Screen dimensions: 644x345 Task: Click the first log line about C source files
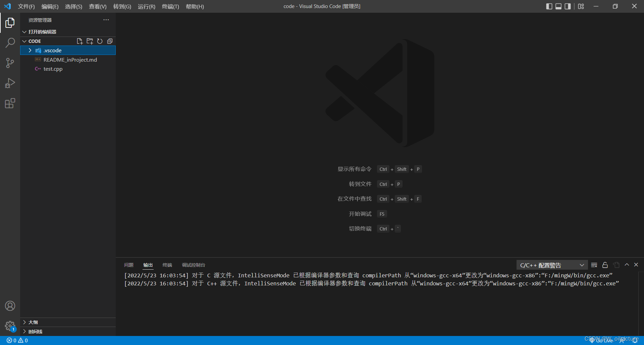tap(368, 275)
